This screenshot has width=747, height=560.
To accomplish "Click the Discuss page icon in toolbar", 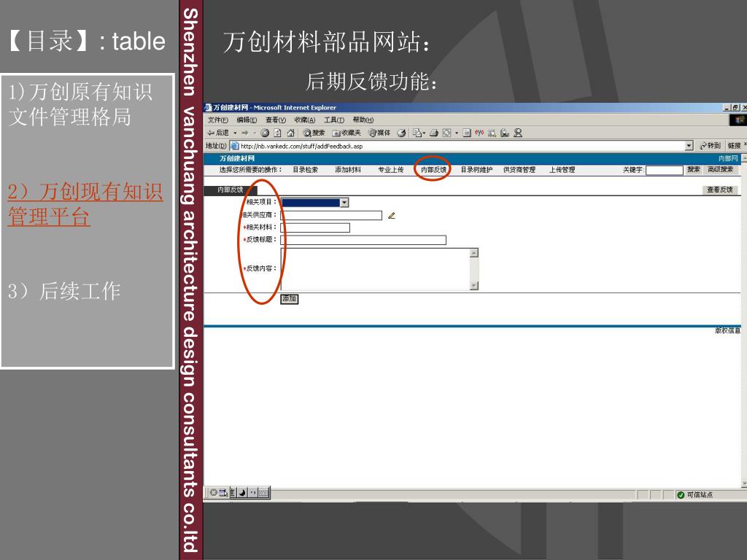I will 468,133.
